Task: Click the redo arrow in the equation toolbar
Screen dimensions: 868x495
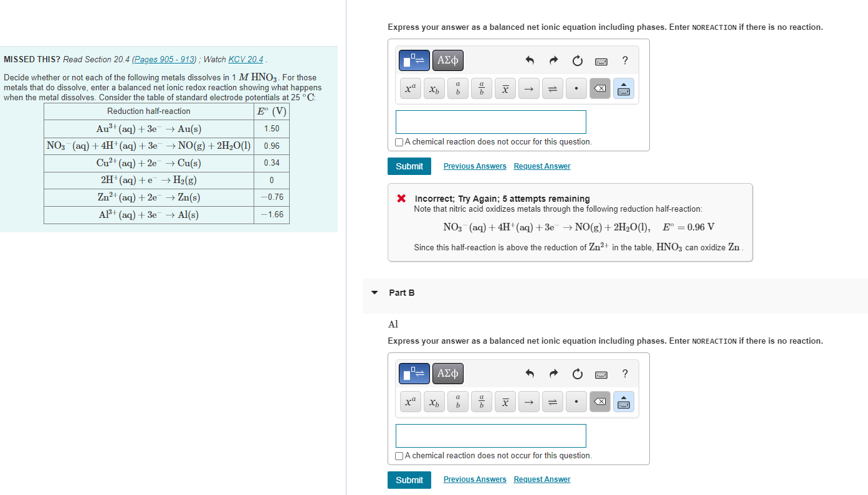Action: [553, 60]
